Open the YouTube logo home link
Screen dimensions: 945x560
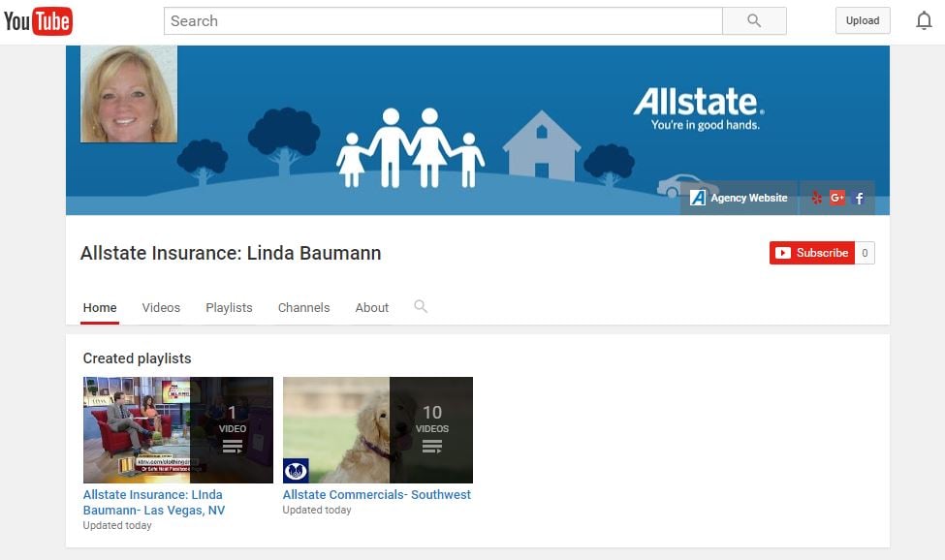(x=38, y=21)
